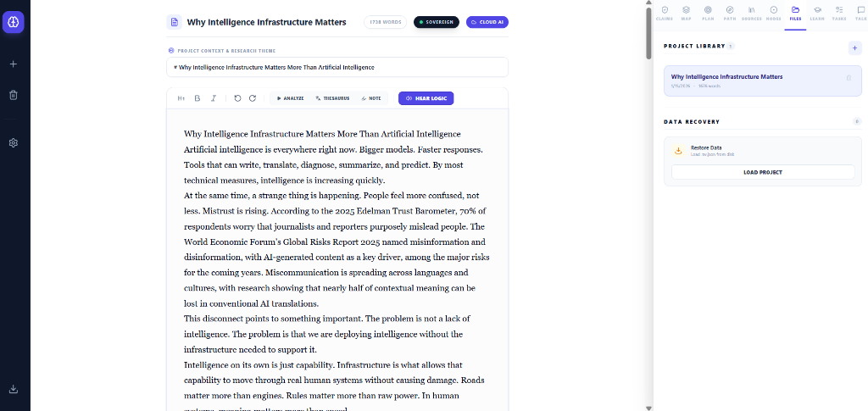The image size is (868, 411).
Task: Open Why Intelligence Infrastructure Matters library item
Action: click(x=763, y=81)
